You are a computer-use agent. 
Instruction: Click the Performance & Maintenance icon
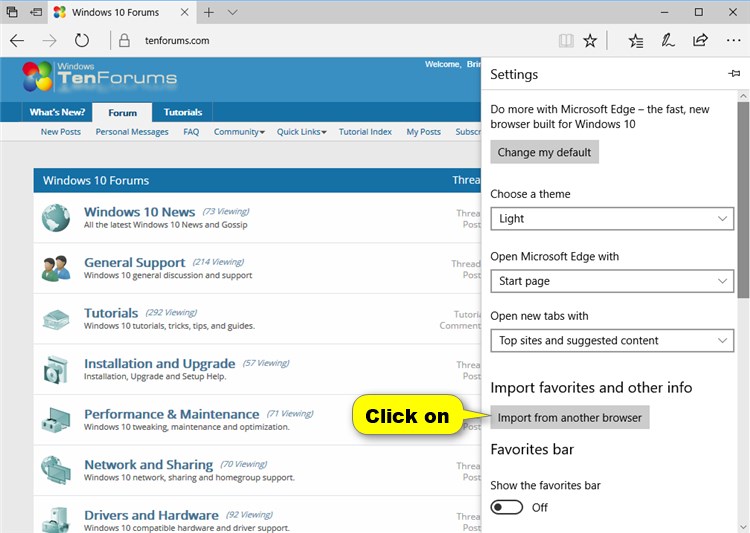[55, 420]
